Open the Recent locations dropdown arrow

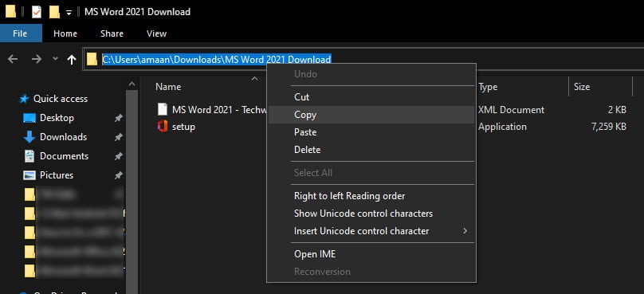[x=56, y=59]
